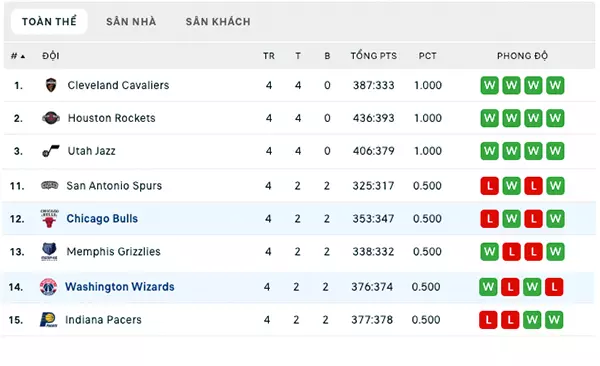Viewport: 600px width, 366px height.
Task: Click the San Antonio Spurs logo
Action: [x=50, y=186]
